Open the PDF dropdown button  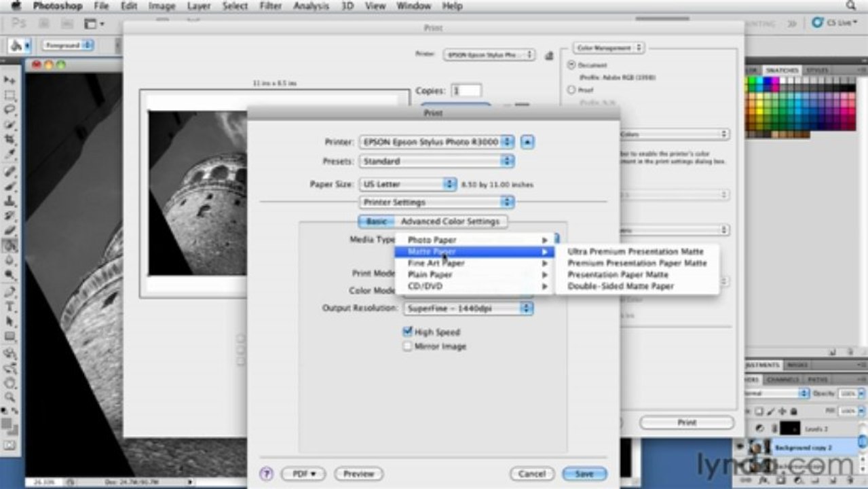tap(303, 474)
